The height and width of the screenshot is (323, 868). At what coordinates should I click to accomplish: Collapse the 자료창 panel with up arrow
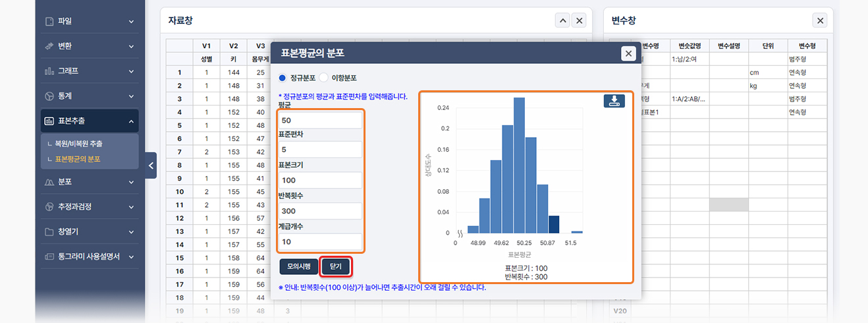tap(562, 21)
